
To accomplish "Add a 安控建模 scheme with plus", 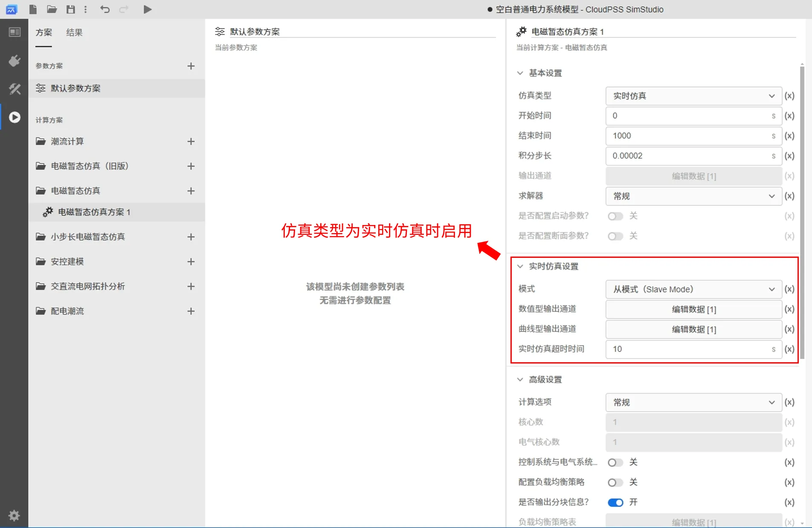I will point(191,262).
